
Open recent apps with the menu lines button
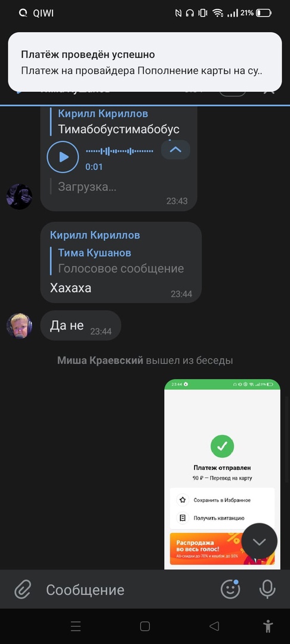click(76, 626)
